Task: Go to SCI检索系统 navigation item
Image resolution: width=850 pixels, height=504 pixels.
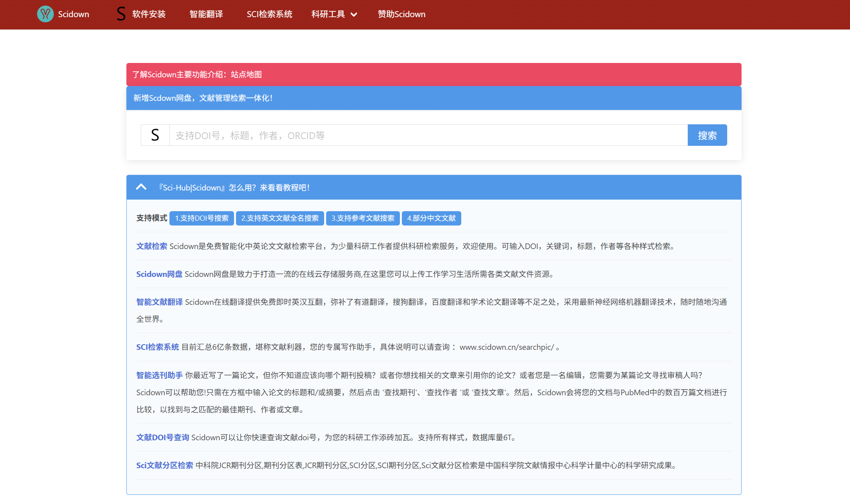Action: pos(270,14)
